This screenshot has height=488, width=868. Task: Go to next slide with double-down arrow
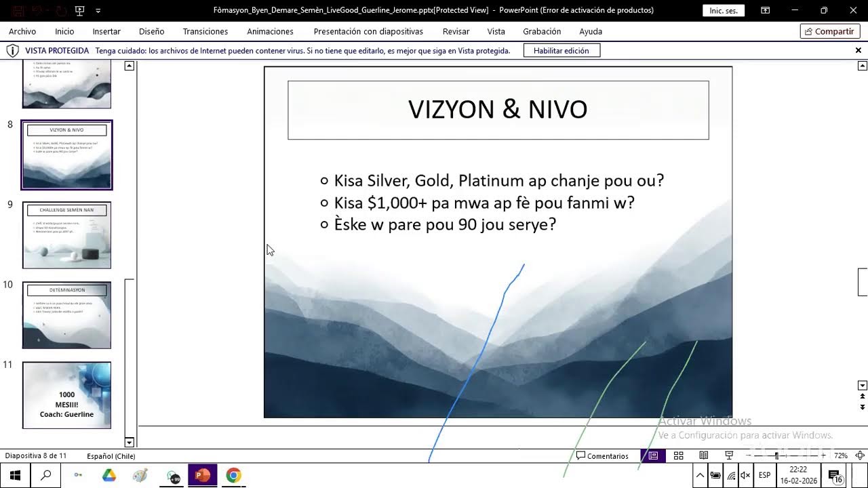point(863,407)
